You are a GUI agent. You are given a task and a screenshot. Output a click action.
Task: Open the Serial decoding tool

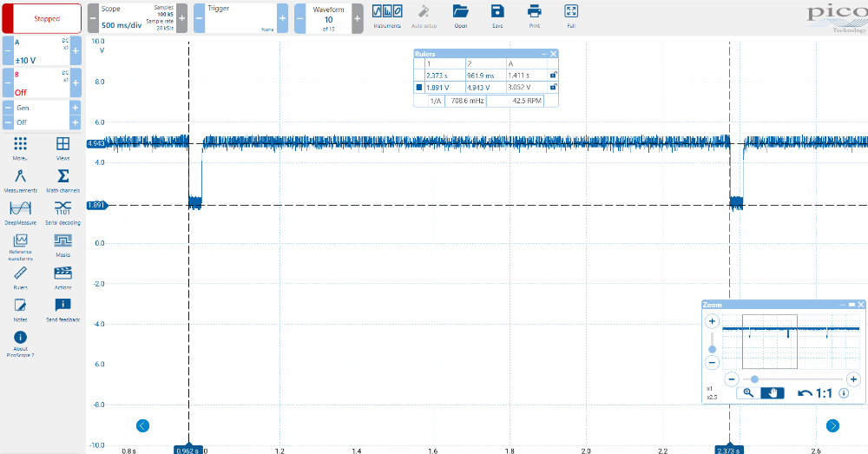click(62, 208)
